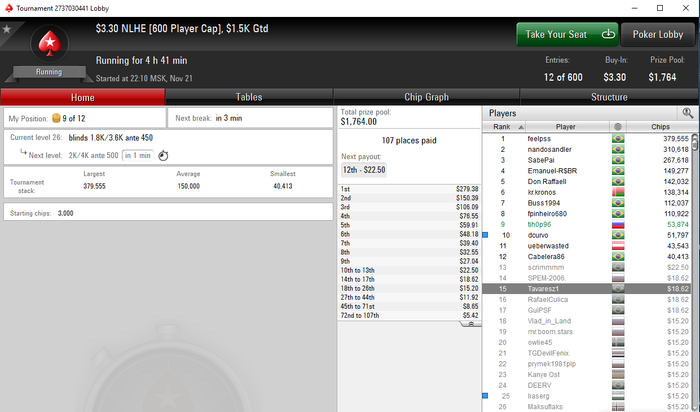Click the blue marker beside liaserg

click(x=485, y=395)
